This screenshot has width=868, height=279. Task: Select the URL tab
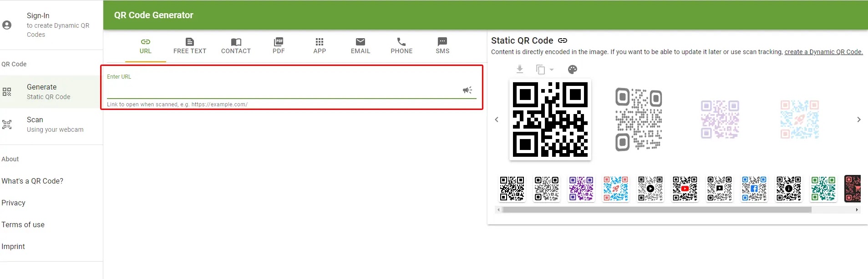pos(146,46)
